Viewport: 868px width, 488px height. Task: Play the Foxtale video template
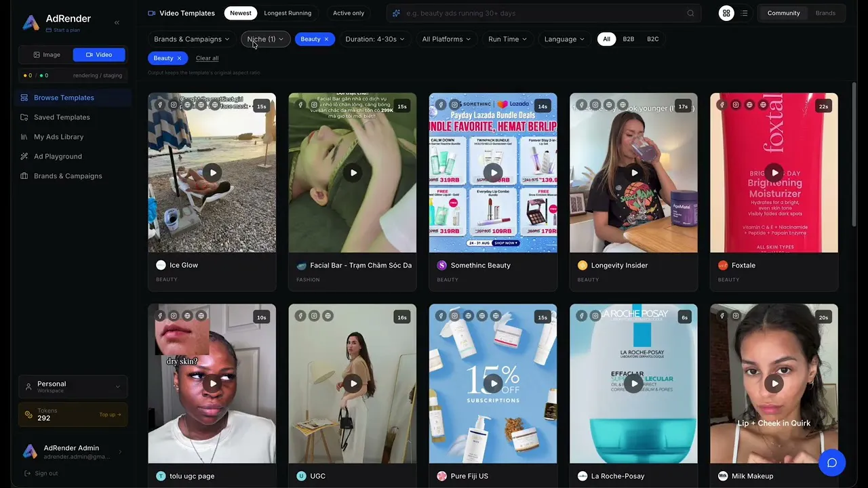(774, 173)
